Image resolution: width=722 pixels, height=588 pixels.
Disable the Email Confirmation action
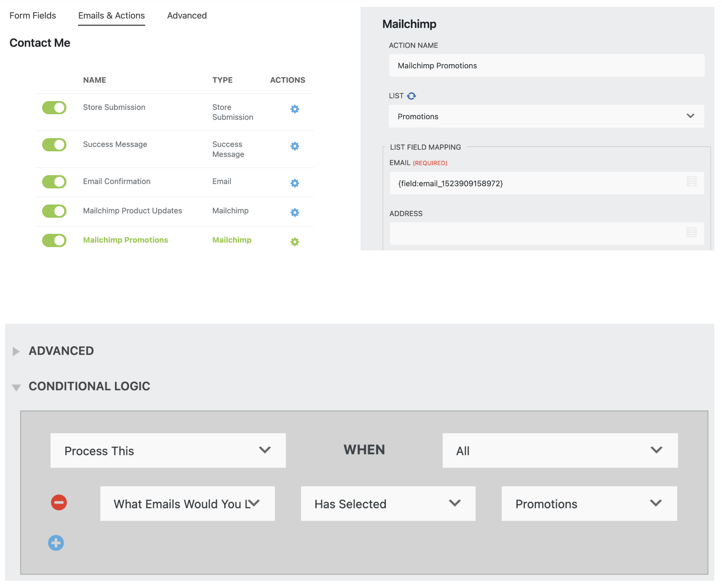click(x=54, y=182)
